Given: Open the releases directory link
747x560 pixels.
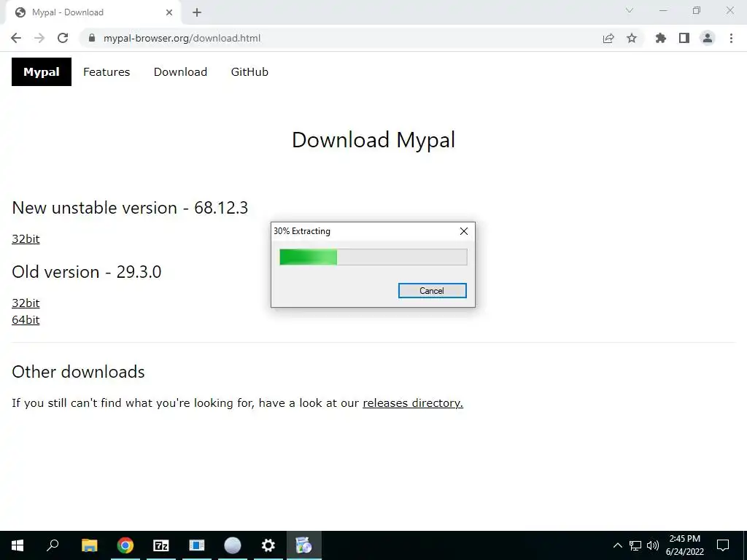Looking at the screenshot, I should pos(413,402).
